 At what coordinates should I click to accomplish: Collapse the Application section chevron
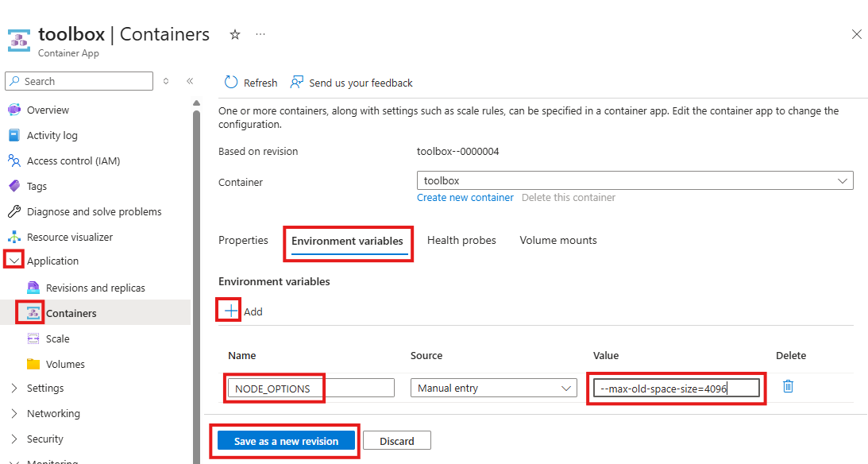[14, 261]
